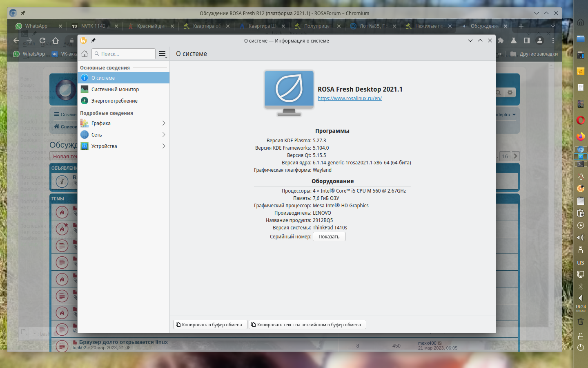
Task: Expand the 'Графика' category chevron
Action: [164, 123]
